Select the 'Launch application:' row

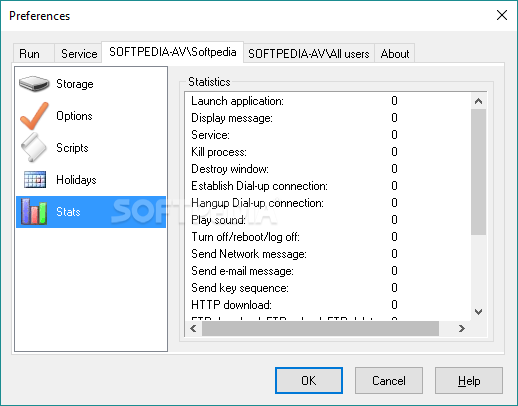(x=328, y=101)
